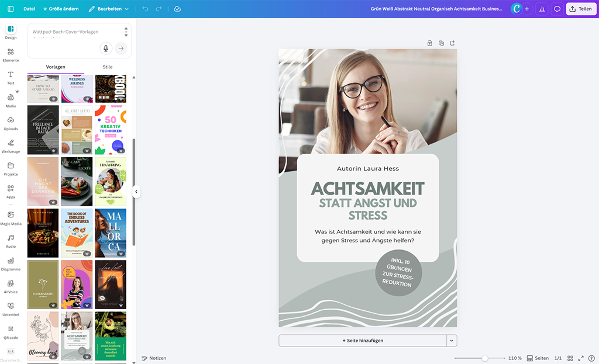Open the Text sidebar panel
This screenshot has width=599, height=364.
pyautogui.click(x=11, y=78)
